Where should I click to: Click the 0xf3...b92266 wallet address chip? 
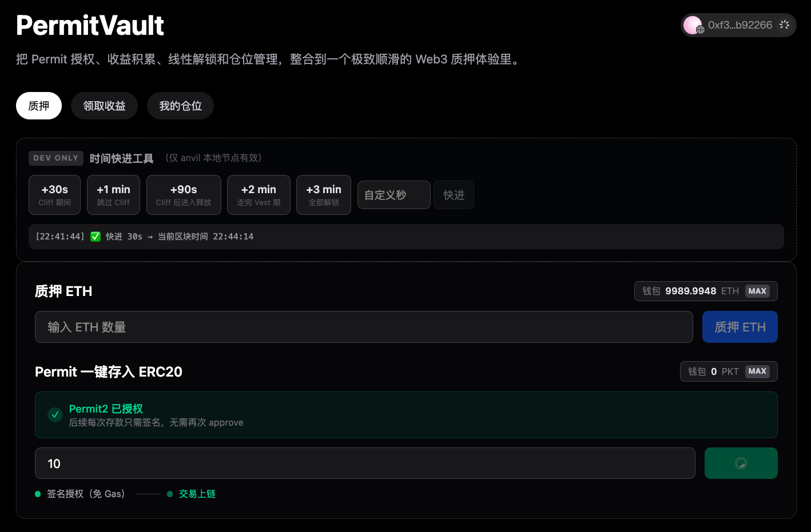point(740,25)
